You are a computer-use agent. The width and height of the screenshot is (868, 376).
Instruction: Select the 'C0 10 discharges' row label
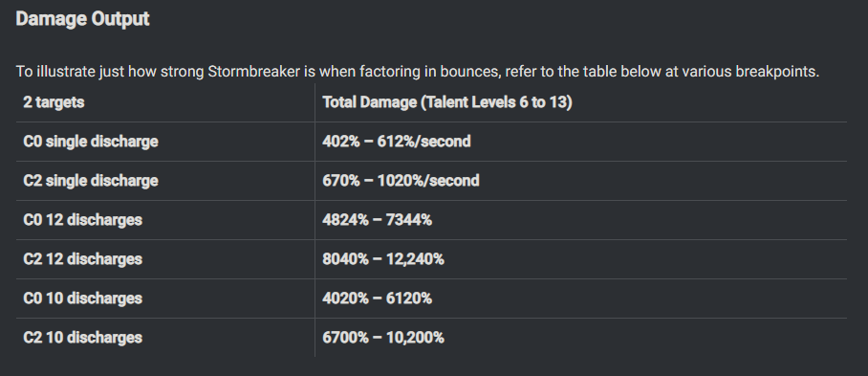coord(83,299)
